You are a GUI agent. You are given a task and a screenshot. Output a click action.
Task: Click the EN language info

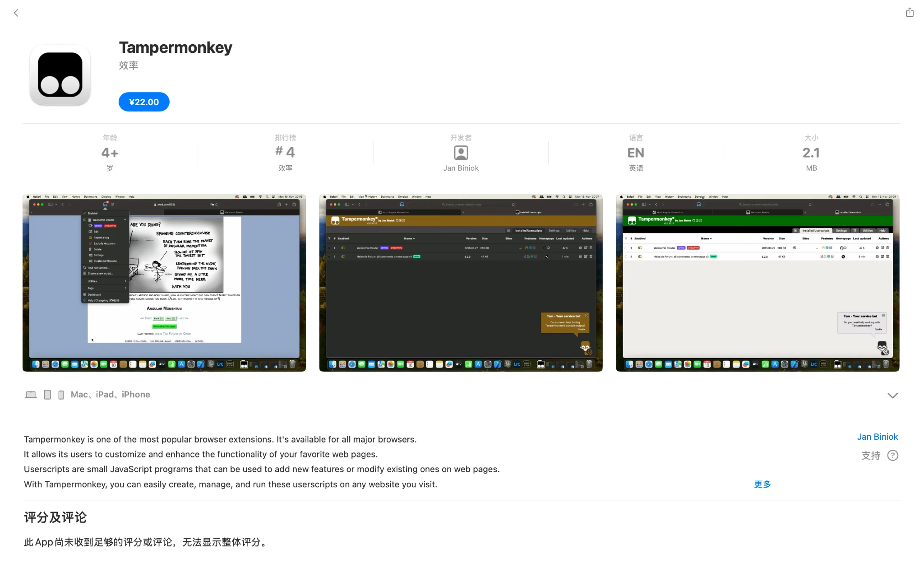coord(635,152)
